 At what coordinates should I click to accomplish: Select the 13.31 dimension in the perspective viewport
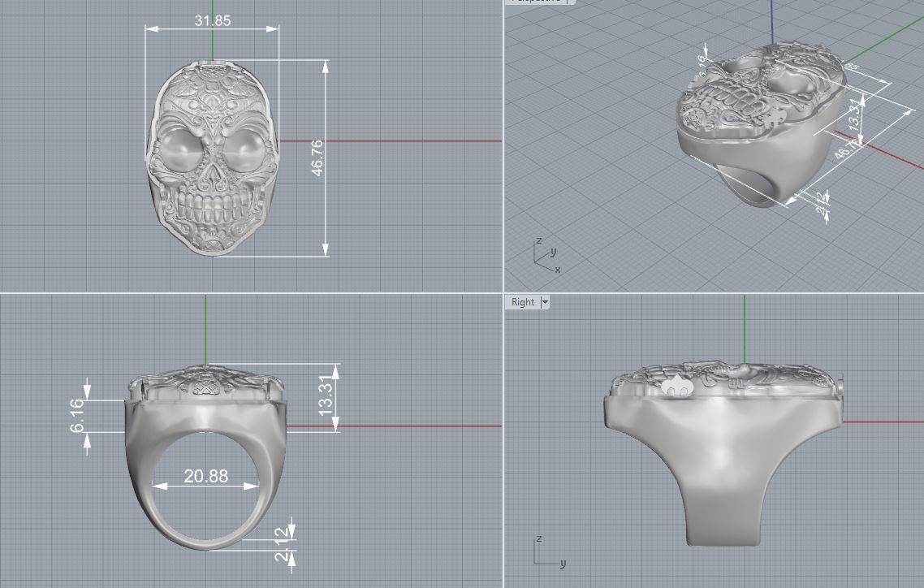[855, 114]
